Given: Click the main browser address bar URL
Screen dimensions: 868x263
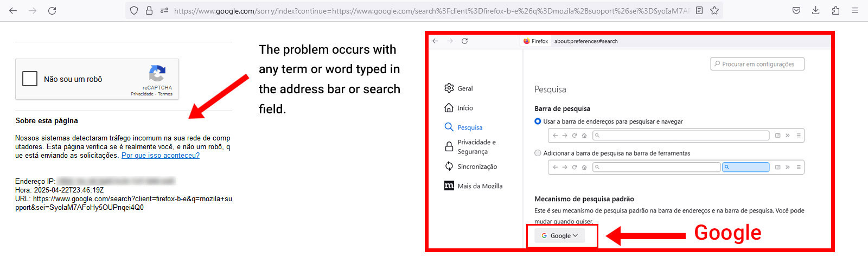Looking at the screenshot, I should coord(432,10).
